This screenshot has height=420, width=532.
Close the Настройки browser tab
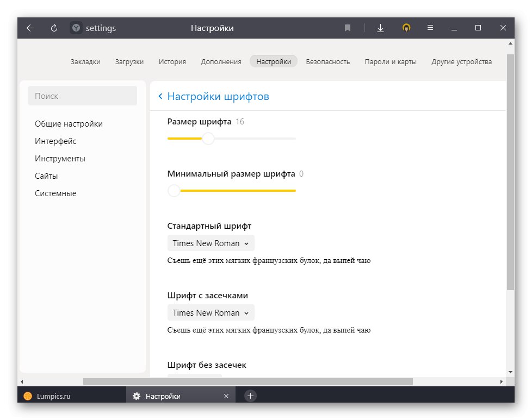[x=226, y=396]
